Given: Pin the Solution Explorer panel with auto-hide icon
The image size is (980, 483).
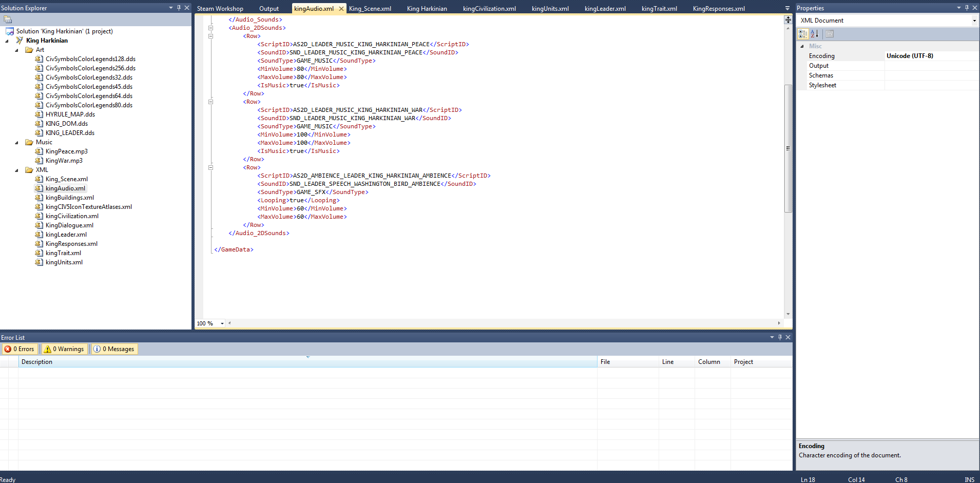Looking at the screenshot, I should point(179,8).
